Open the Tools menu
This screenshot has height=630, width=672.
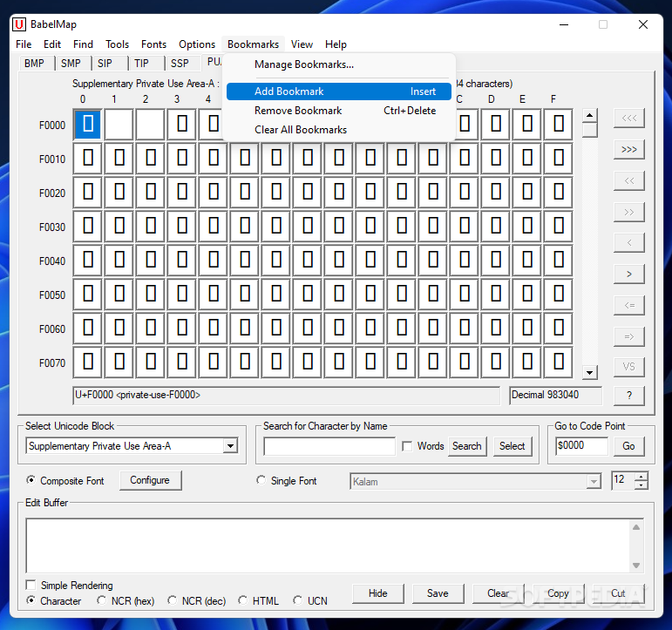[117, 44]
